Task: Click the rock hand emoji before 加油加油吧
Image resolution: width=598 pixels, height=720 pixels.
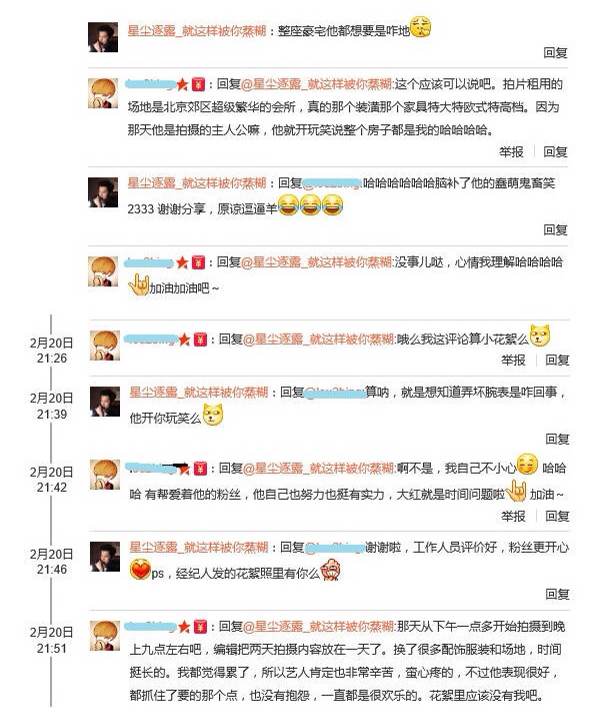Action: point(138,285)
